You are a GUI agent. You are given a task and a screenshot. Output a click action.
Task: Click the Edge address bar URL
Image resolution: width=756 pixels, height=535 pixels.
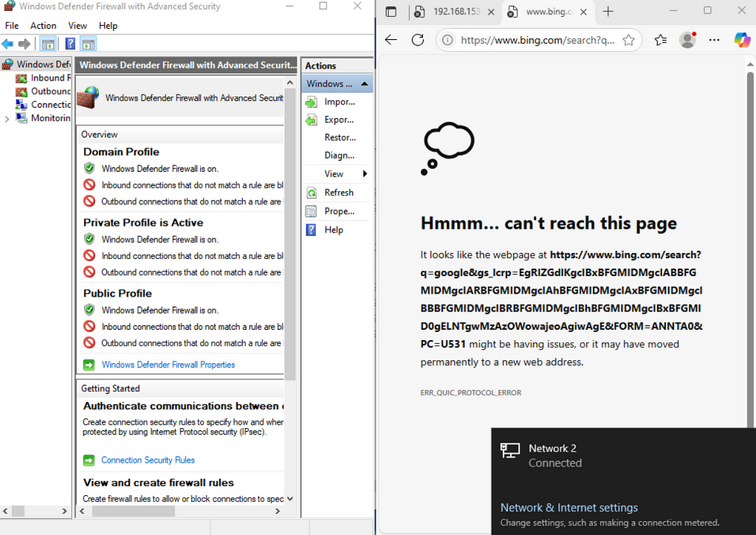(x=537, y=40)
